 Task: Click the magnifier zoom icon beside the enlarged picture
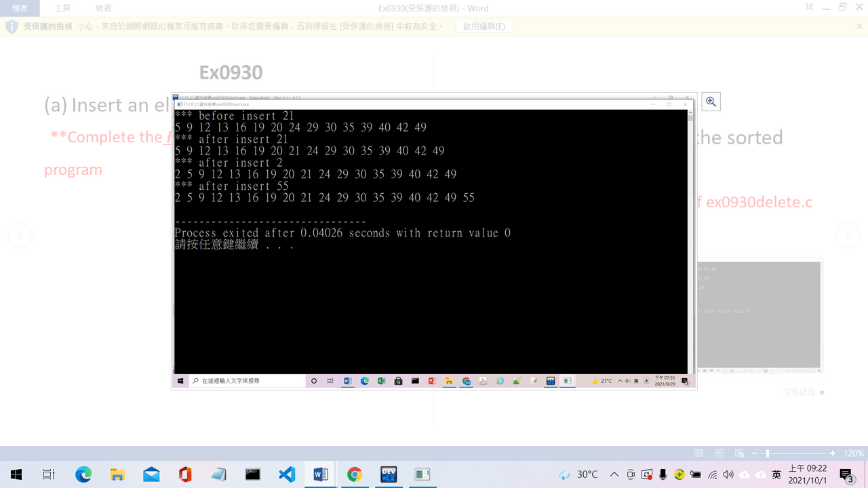tap(711, 102)
